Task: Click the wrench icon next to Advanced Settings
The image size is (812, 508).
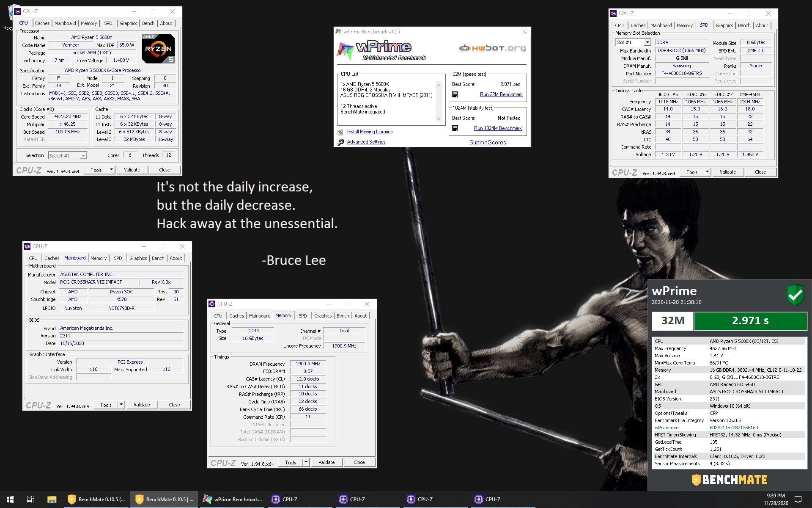Action: (340, 142)
